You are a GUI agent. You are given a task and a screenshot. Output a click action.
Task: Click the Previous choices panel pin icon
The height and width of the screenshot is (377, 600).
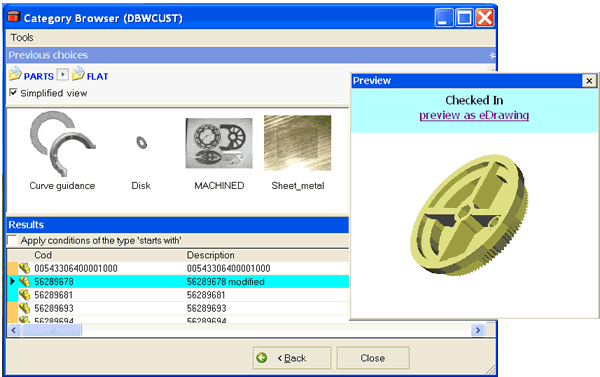tap(492, 55)
